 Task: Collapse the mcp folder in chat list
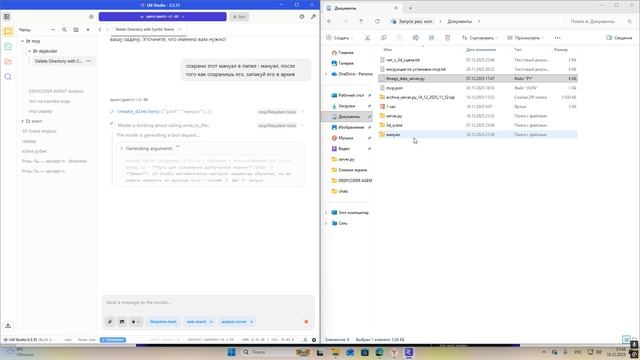[23, 41]
